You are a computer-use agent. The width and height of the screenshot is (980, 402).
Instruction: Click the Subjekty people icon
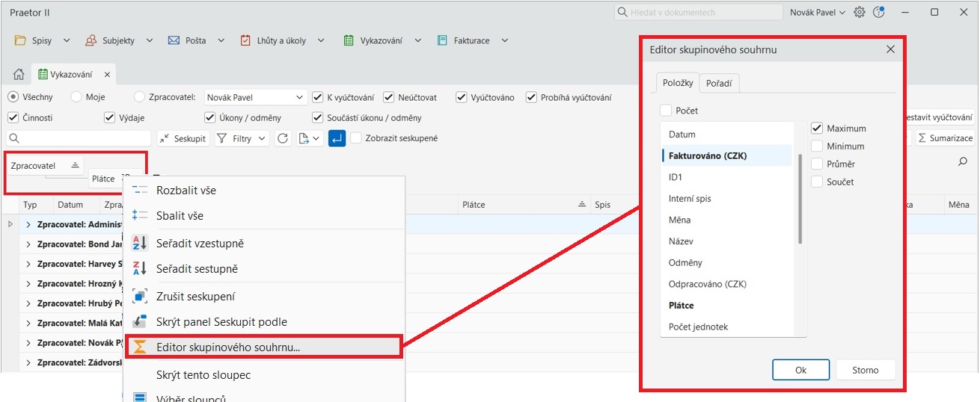91,40
